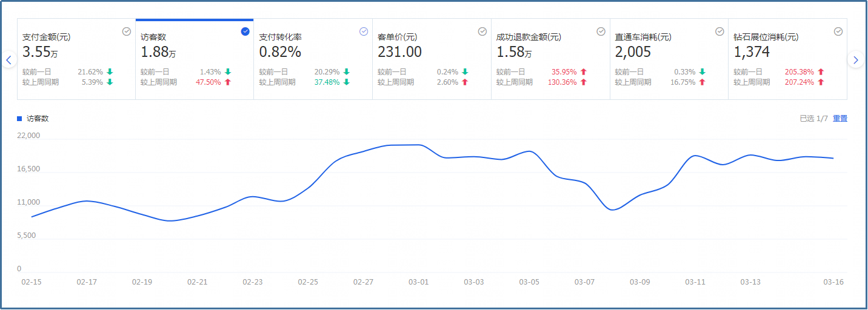
Task: Select the 钻石展位消耗 card showing 1,374
Action: 788,59
